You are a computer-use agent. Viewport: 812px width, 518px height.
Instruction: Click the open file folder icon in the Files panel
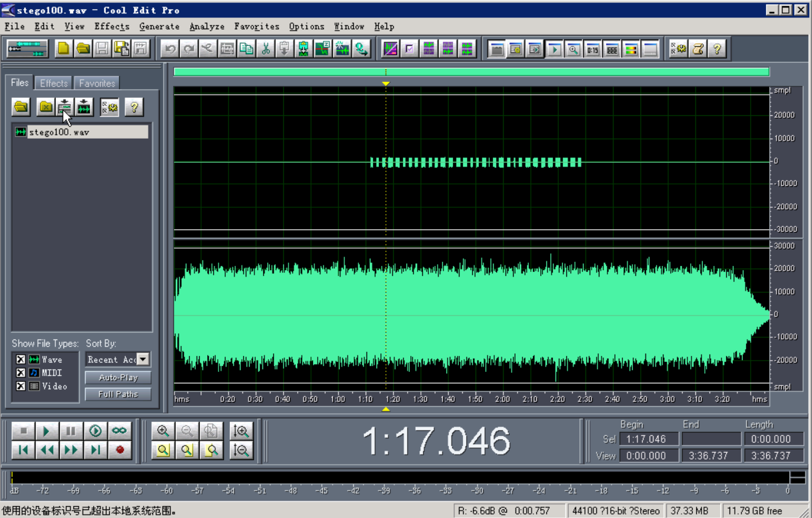[21, 107]
